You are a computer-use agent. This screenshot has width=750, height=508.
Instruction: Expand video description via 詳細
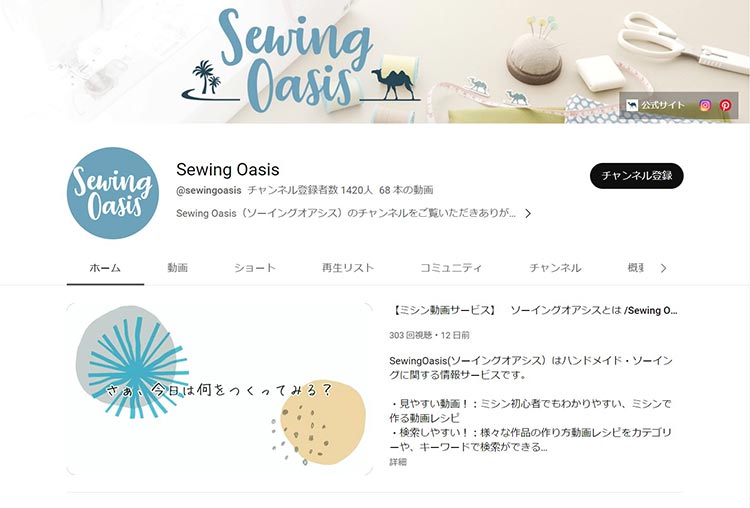[398, 462]
